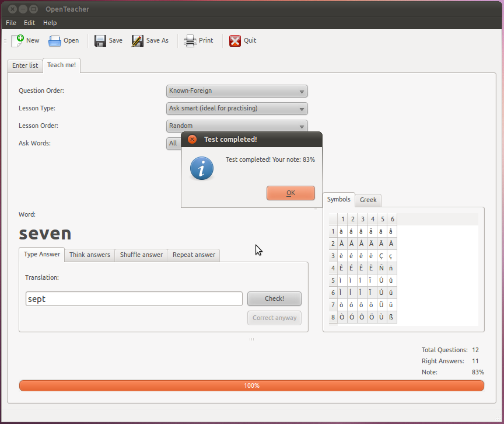The width and height of the screenshot is (504, 424).
Task: Close the Test completed dialog
Action: tap(192, 140)
